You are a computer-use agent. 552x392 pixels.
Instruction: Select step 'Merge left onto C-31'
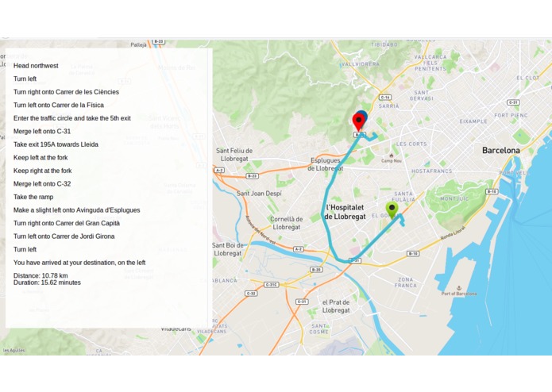[x=42, y=132]
